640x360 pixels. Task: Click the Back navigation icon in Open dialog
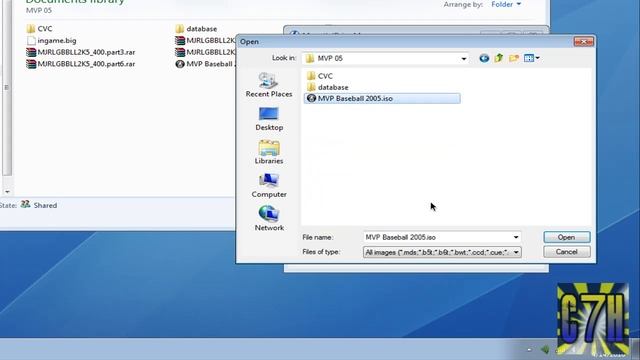pos(484,58)
